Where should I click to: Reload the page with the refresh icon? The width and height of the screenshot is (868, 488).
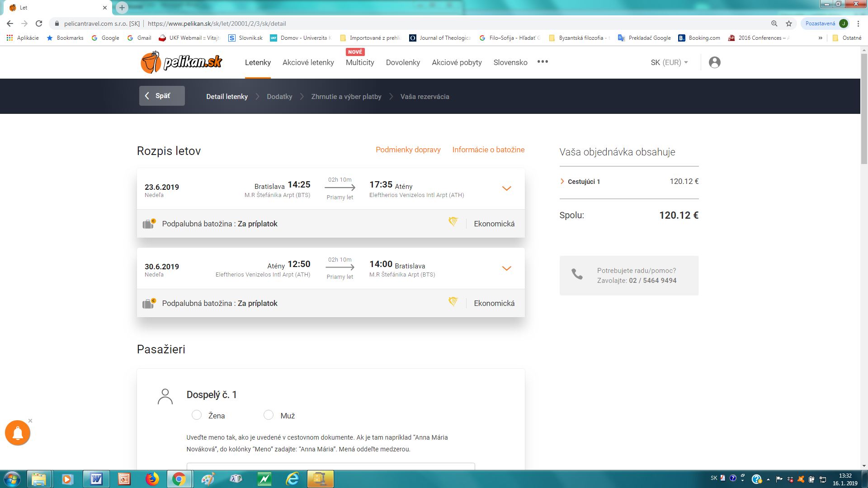coord(39,23)
